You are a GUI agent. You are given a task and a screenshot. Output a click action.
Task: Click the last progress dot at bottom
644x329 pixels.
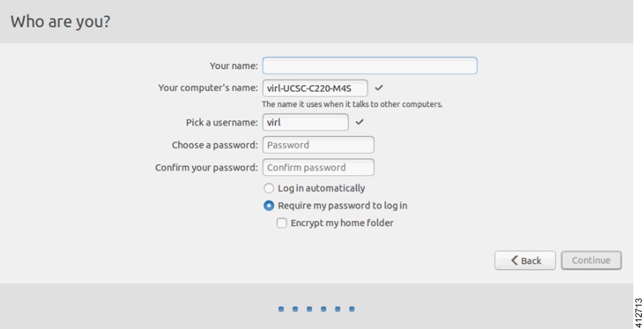point(352,309)
